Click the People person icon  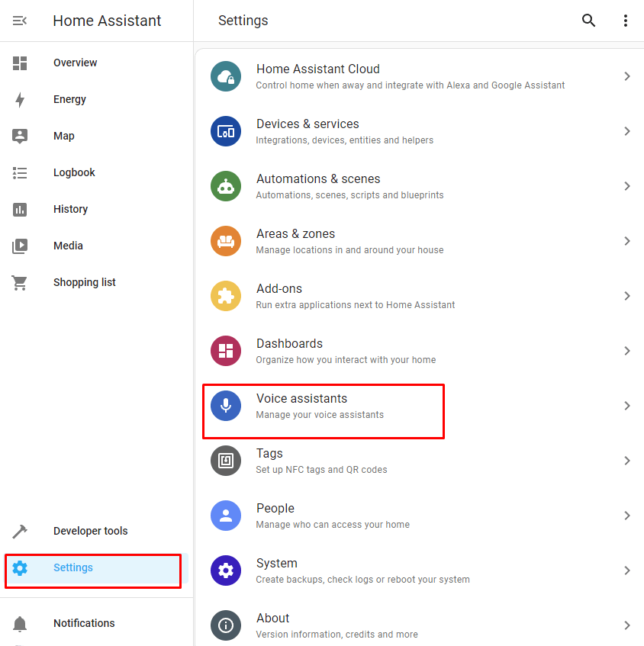point(226,516)
